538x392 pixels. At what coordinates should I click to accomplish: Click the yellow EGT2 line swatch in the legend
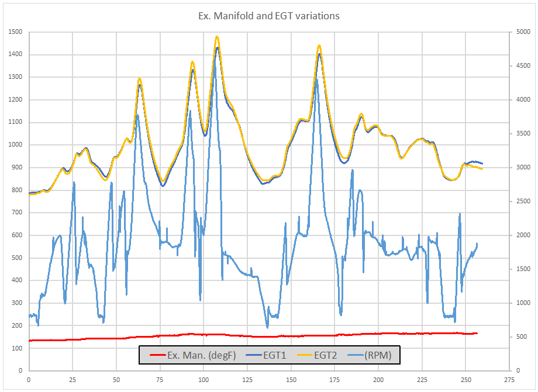click(304, 355)
